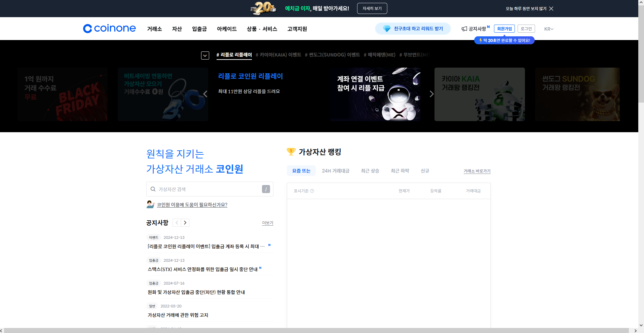Click the 표시기준 help question icon

tap(312, 191)
